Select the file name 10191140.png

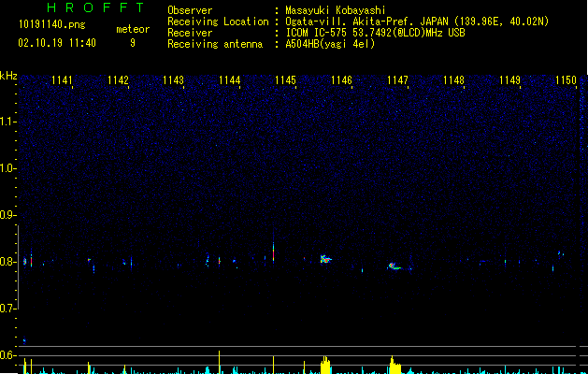tap(52, 25)
